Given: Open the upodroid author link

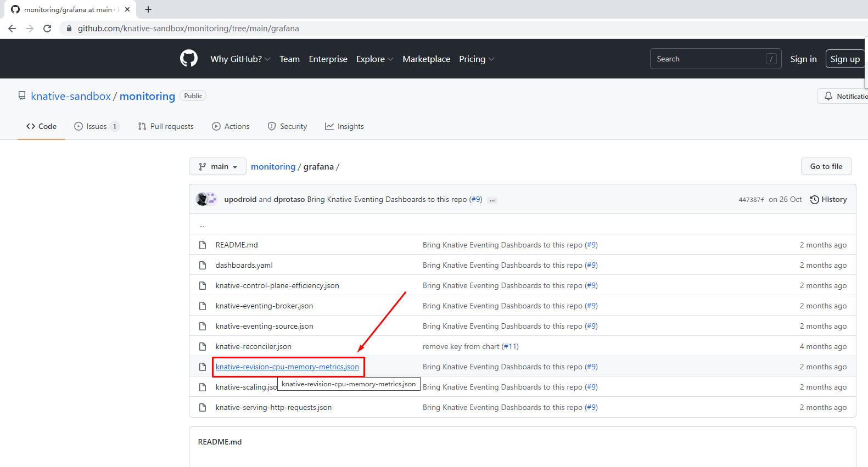Looking at the screenshot, I should click(240, 199).
